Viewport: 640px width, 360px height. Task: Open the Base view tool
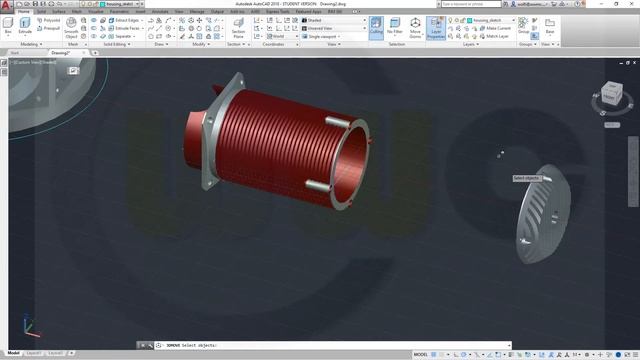tap(550, 26)
